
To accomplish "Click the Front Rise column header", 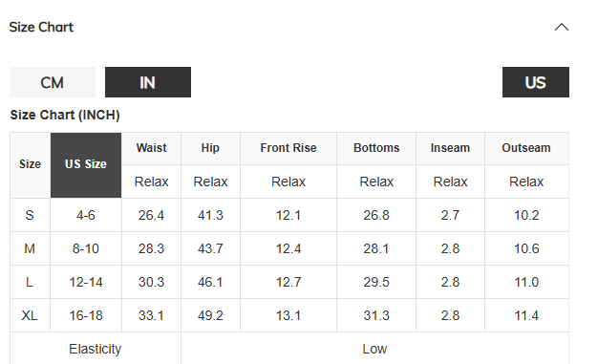I will [288, 148].
